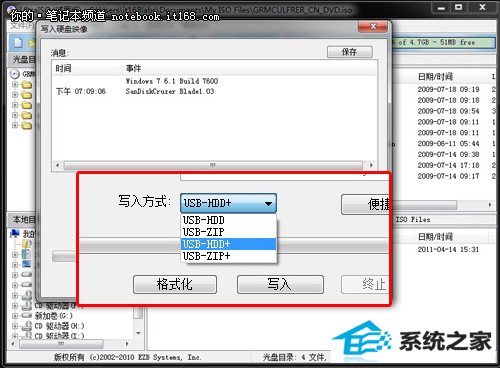Click the 时间 column header
The width and height of the screenshot is (500, 368).
[63, 68]
